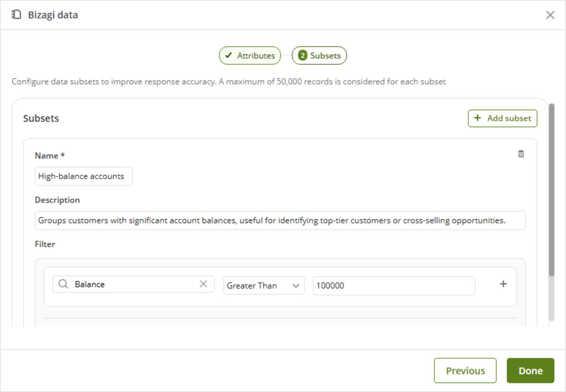Clear the Balance attribute selection
The width and height of the screenshot is (566, 392).
point(204,284)
